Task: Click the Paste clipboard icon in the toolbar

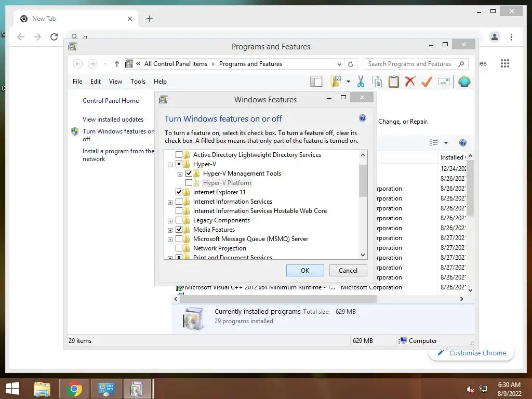Action: 394,82
